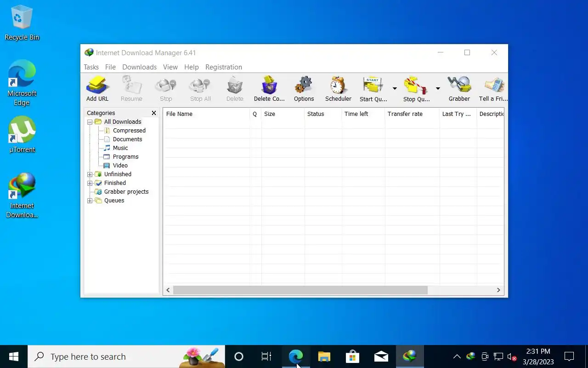Collapse the All Downloads tree node

click(x=90, y=122)
